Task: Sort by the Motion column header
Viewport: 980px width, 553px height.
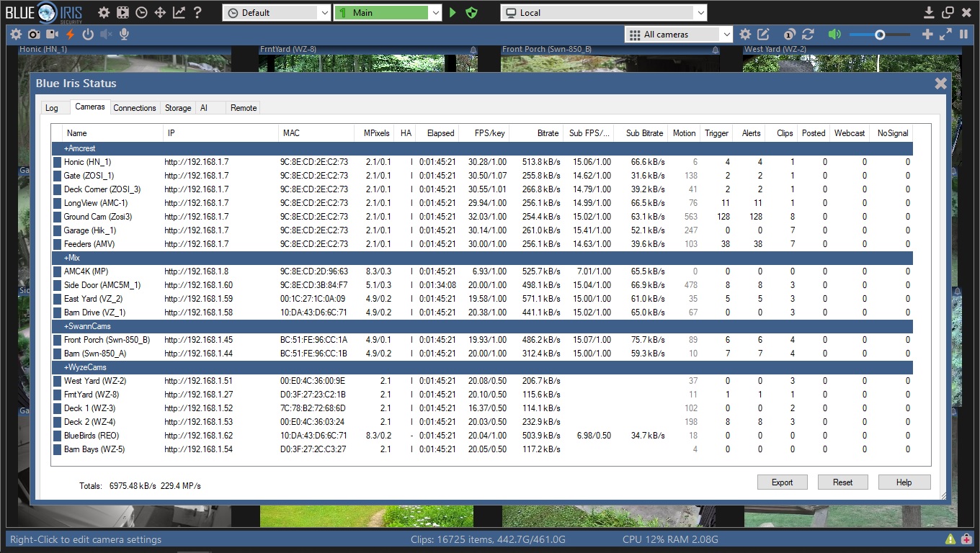Action: tap(683, 133)
